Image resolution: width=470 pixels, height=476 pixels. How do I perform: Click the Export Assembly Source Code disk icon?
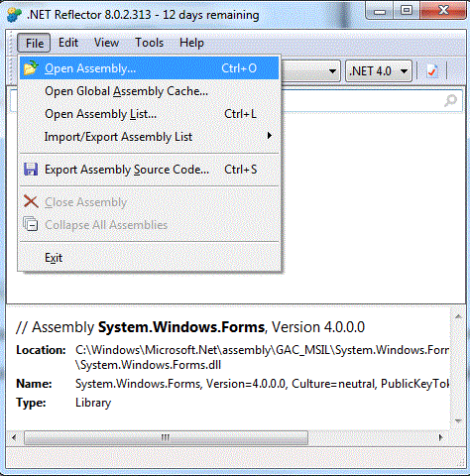click(x=31, y=170)
